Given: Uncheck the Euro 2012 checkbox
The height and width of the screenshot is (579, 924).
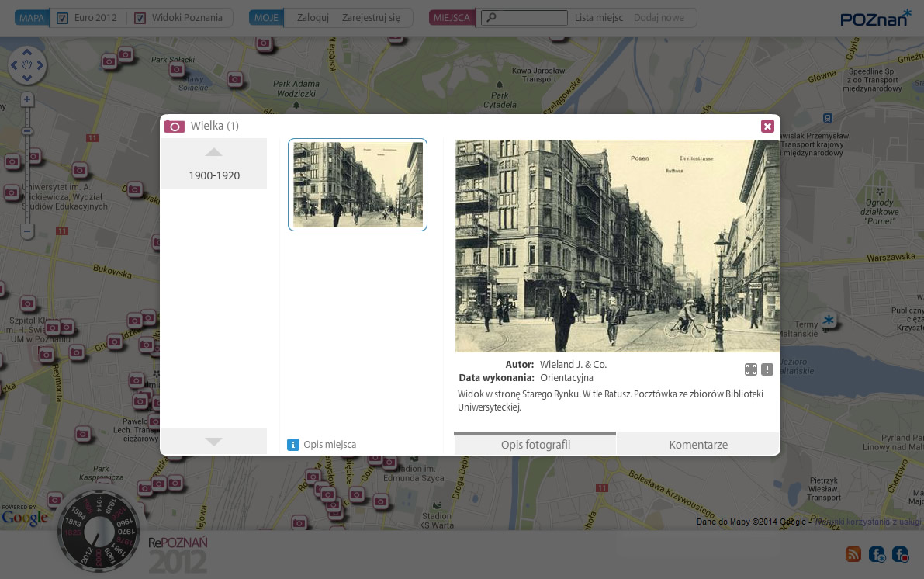Looking at the screenshot, I should pyautogui.click(x=63, y=18).
